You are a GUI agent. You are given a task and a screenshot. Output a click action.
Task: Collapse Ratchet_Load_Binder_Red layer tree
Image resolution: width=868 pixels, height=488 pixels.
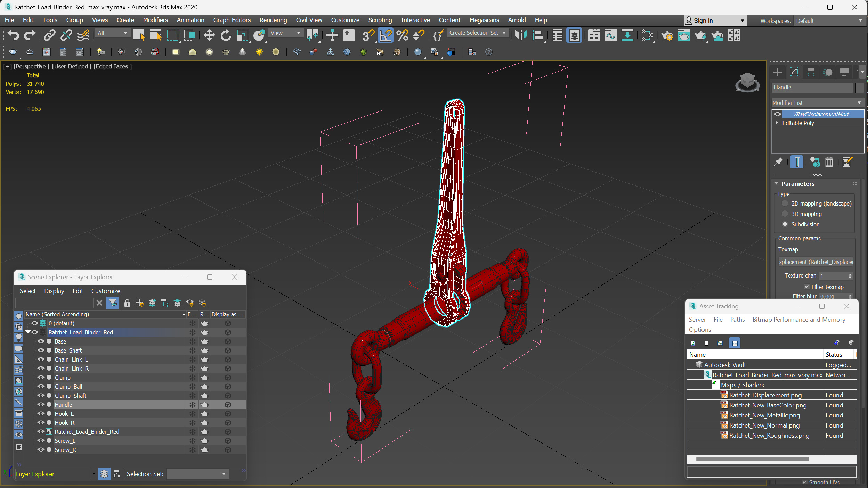click(x=27, y=332)
